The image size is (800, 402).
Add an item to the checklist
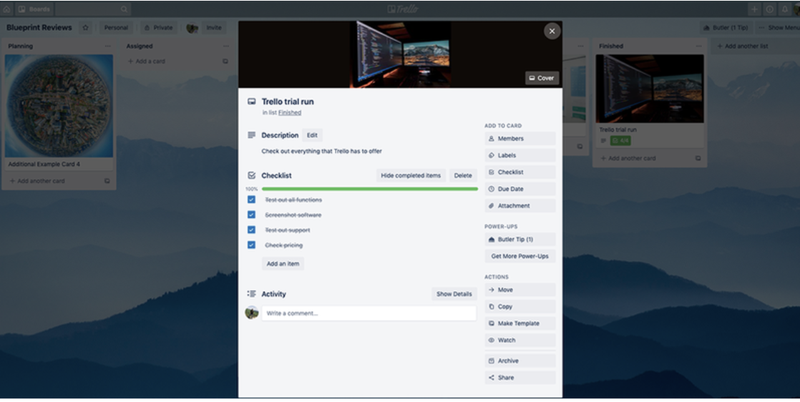[283, 264]
